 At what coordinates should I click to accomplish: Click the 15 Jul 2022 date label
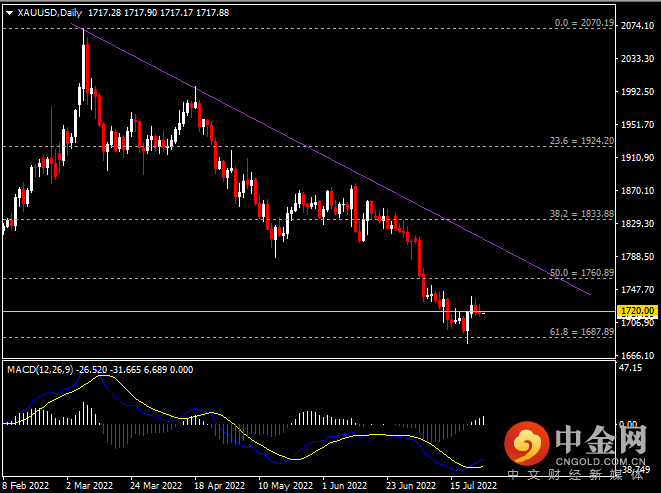click(474, 485)
